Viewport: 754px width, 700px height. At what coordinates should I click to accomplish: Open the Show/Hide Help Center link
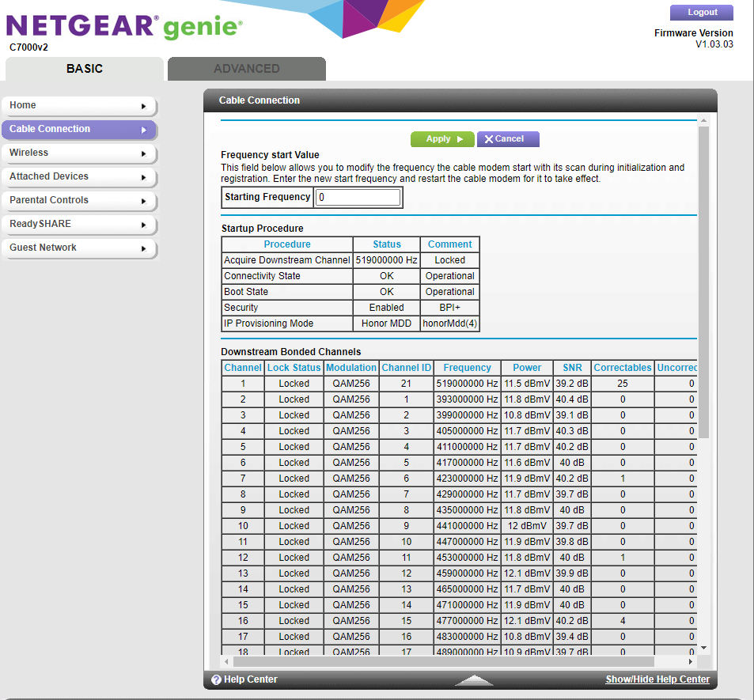(657, 679)
